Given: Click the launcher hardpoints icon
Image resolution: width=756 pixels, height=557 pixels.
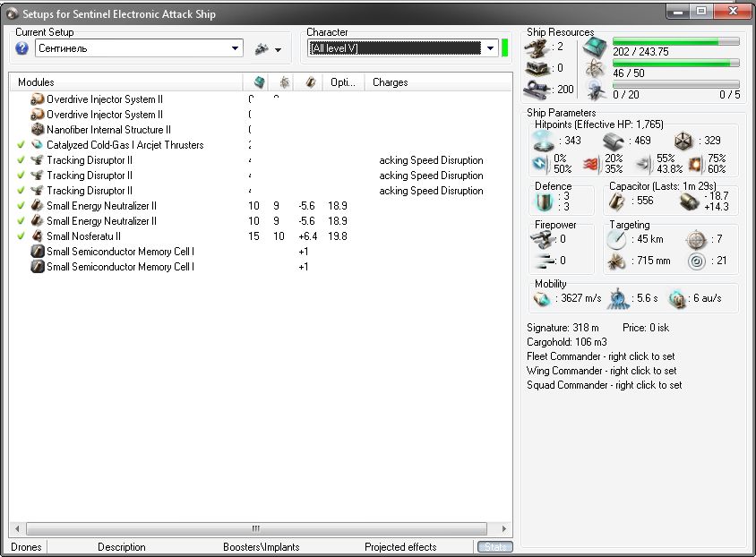Looking at the screenshot, I should click(x=537, y=68).
